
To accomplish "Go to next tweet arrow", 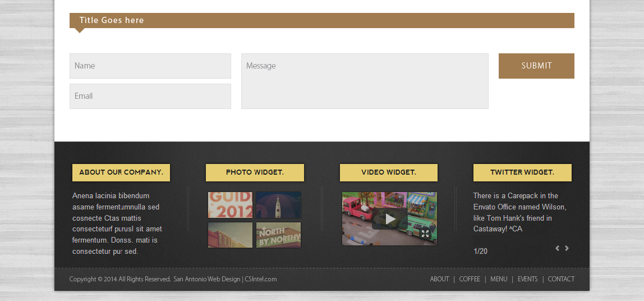I will pyautogui.click(x=567, y=248).
